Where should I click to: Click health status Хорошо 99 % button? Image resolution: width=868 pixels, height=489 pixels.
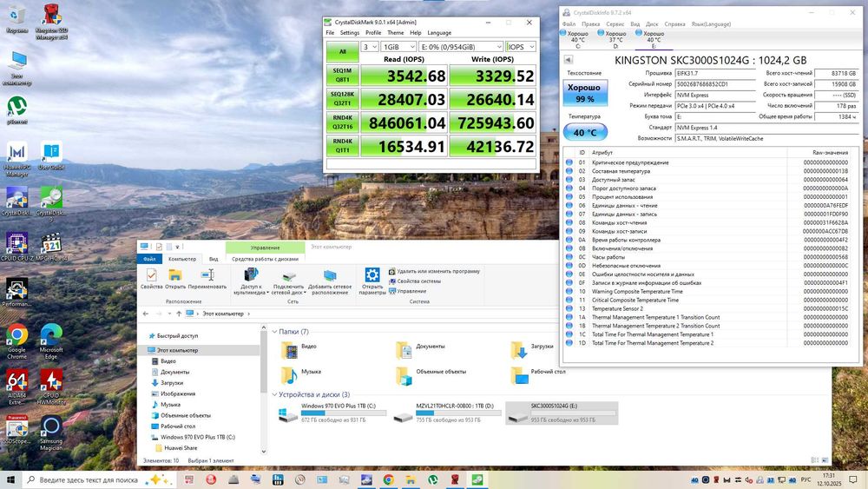(584, 92)
